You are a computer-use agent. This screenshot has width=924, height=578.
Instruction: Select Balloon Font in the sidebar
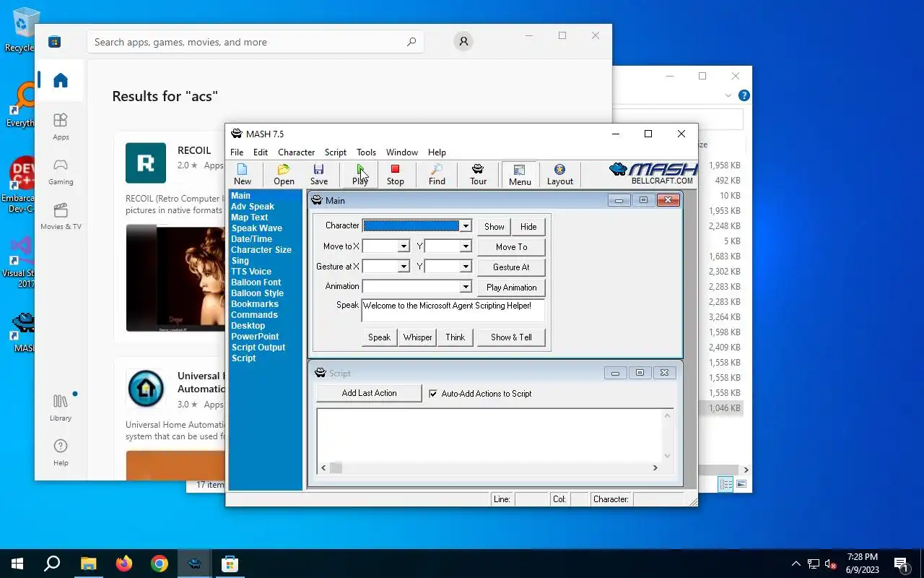[256, 282]
